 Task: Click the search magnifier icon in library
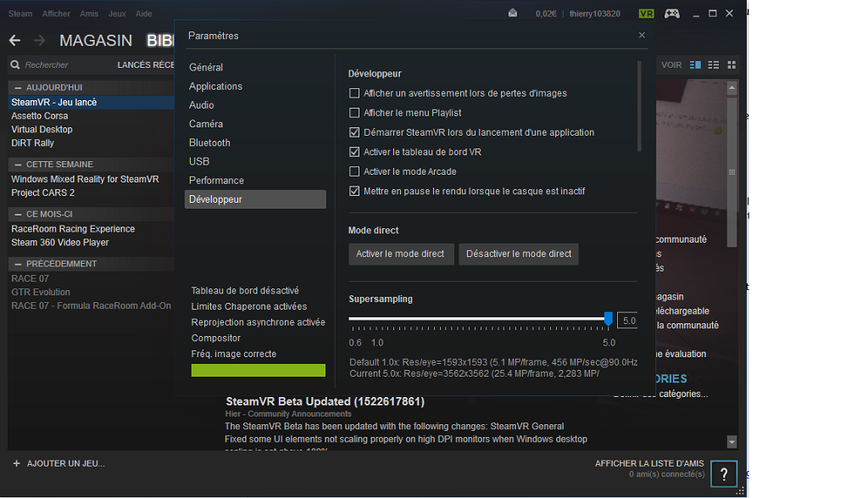point(15,64)
